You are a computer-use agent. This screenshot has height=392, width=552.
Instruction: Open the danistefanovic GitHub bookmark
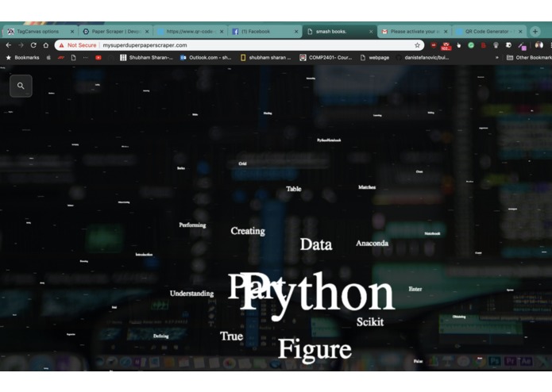pyautogui.click(x=423, y=57)
